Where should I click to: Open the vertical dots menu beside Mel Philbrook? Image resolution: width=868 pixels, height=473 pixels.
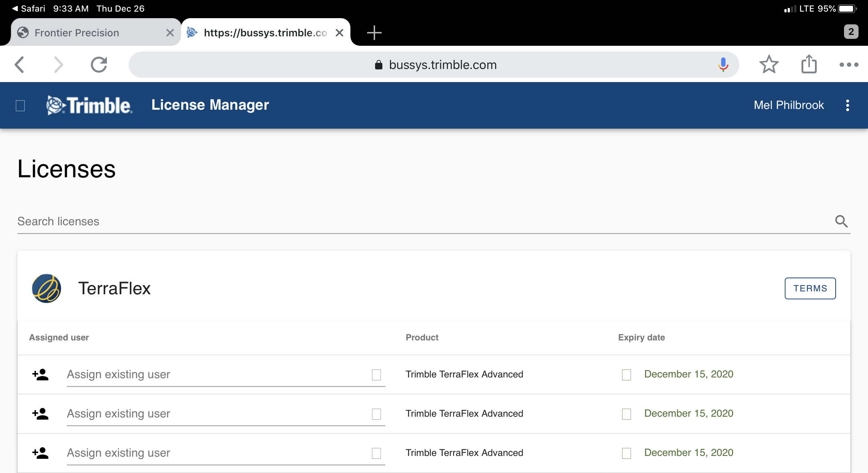(x=847, y=105)
